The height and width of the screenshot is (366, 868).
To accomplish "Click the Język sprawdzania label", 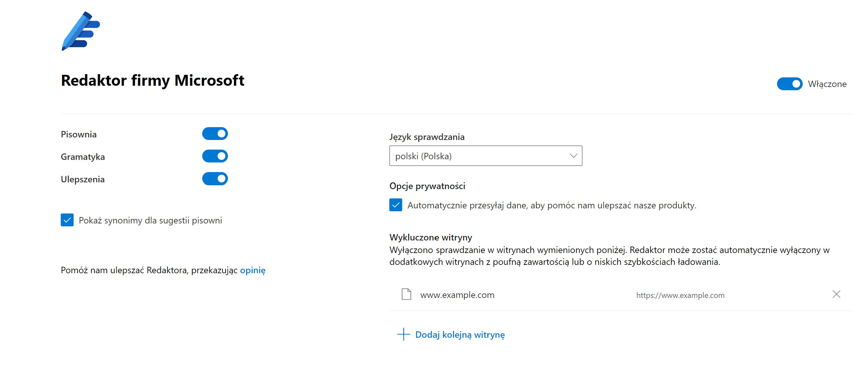I will [x=427, y=137].
